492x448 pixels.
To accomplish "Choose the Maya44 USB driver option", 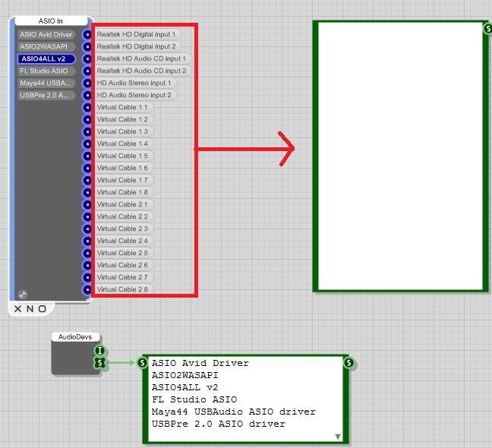I will pyautogui.click(x=46, y=83).
